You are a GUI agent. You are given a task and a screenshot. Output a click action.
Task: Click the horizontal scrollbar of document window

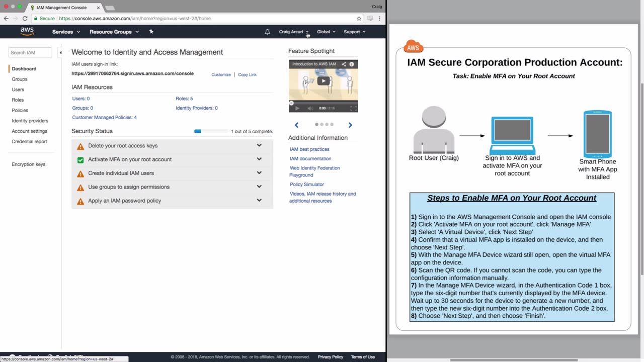tap(513, 359)
